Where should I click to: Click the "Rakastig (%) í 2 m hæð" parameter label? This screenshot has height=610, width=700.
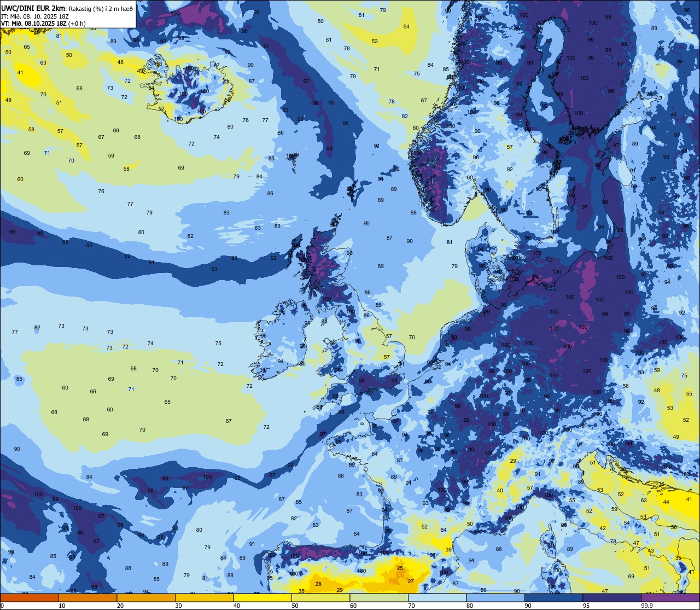coord(101,8)
